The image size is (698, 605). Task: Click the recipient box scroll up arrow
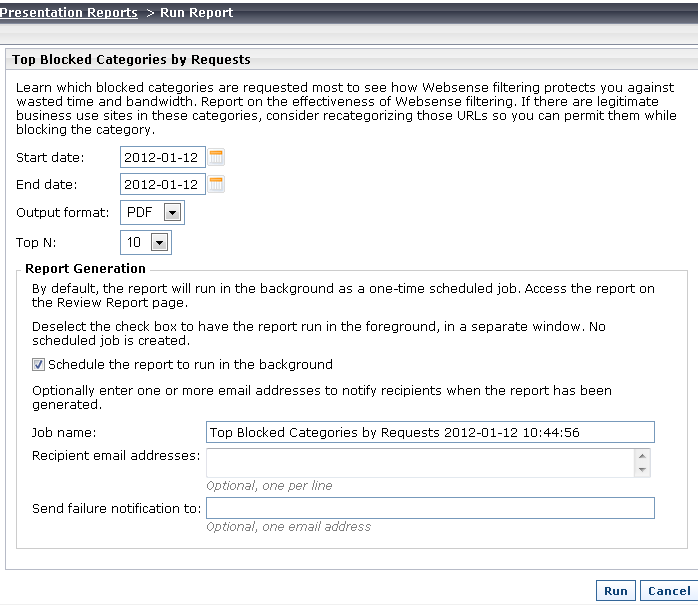pyautogui.click(x=642, y=456)
